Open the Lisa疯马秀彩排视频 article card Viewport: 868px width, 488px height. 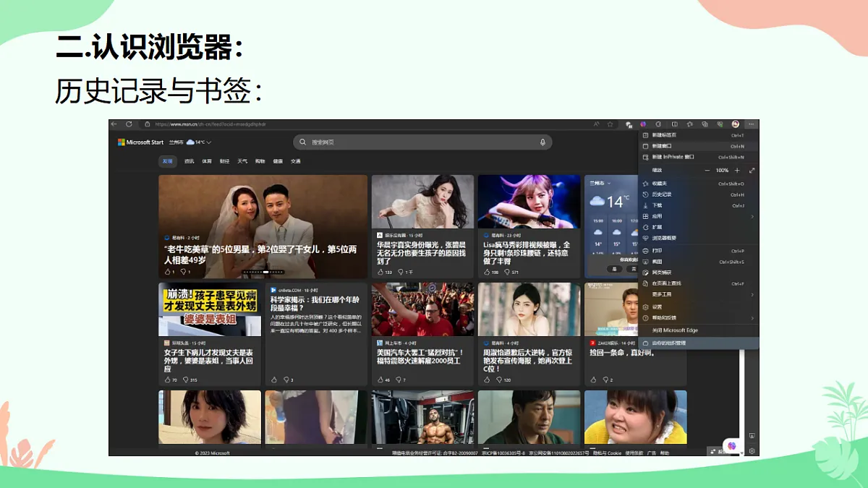529,226
